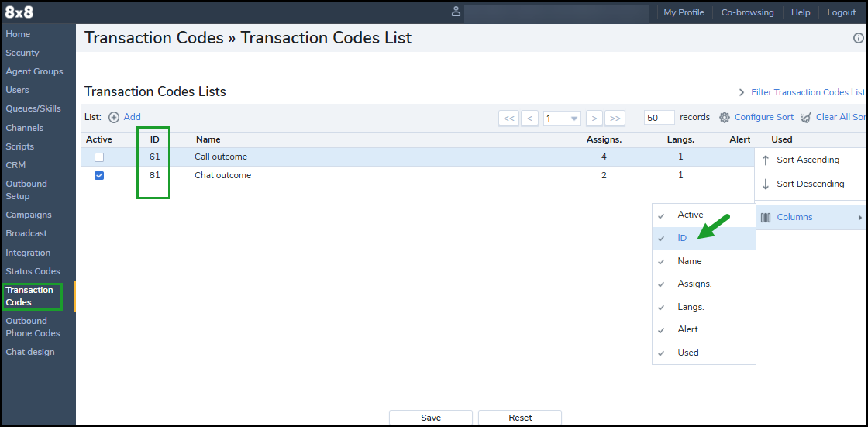Open Status Codes in the sidebar

click(33, 271)
